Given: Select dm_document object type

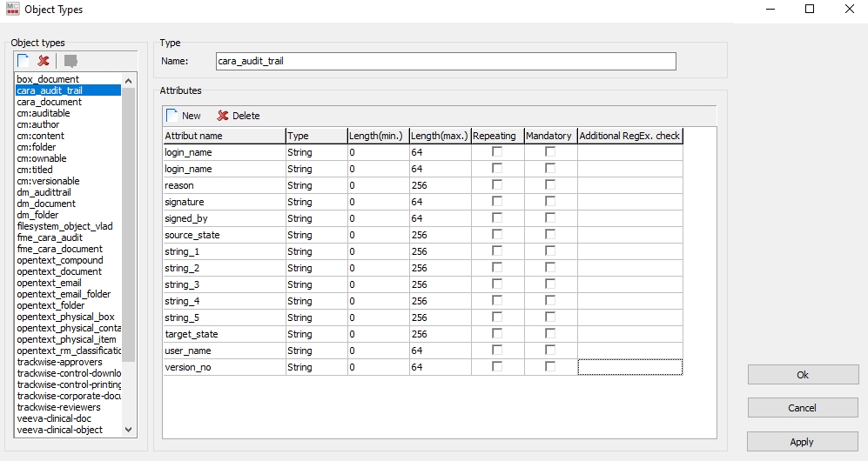Looking at the screenshot, I should (46, 204).
